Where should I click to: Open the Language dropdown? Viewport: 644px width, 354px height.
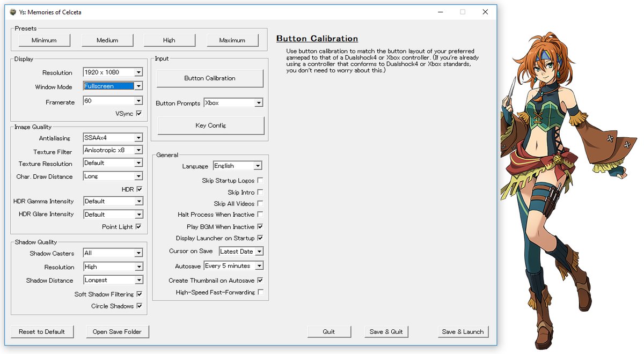(x=237, y=166)
